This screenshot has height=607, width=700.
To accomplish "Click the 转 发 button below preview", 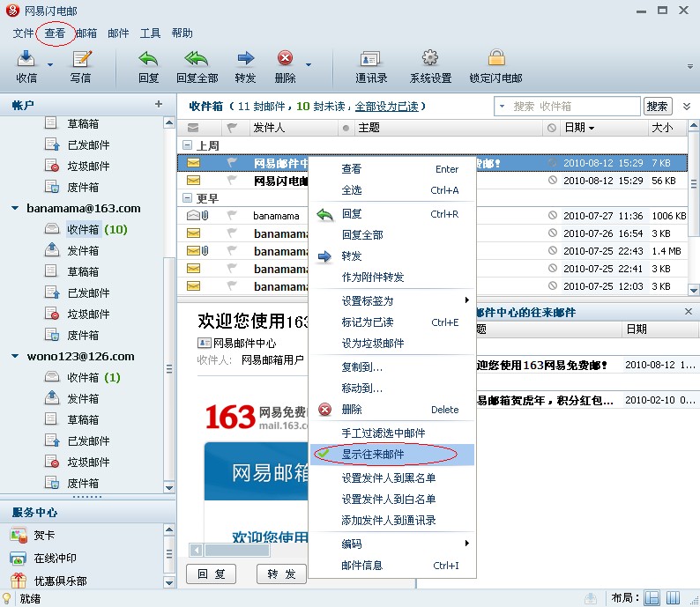I will pos(282,574).
